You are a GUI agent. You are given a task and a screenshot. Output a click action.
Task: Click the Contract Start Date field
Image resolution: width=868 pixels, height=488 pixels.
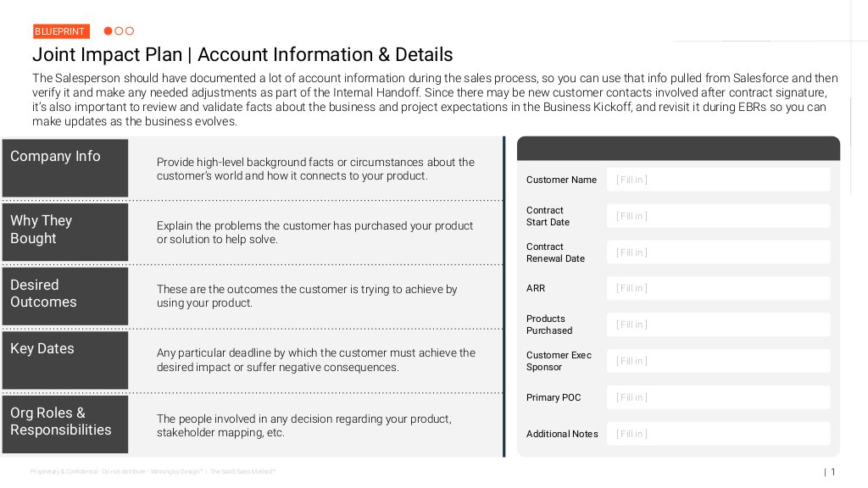[718, 216]
